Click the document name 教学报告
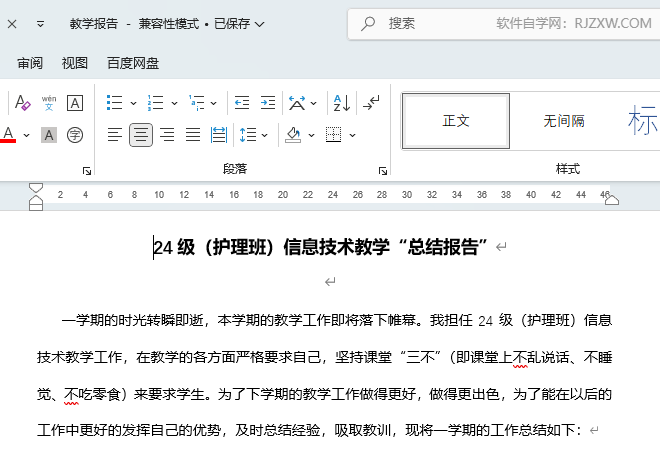660x456 pixels. pos(94,24)
